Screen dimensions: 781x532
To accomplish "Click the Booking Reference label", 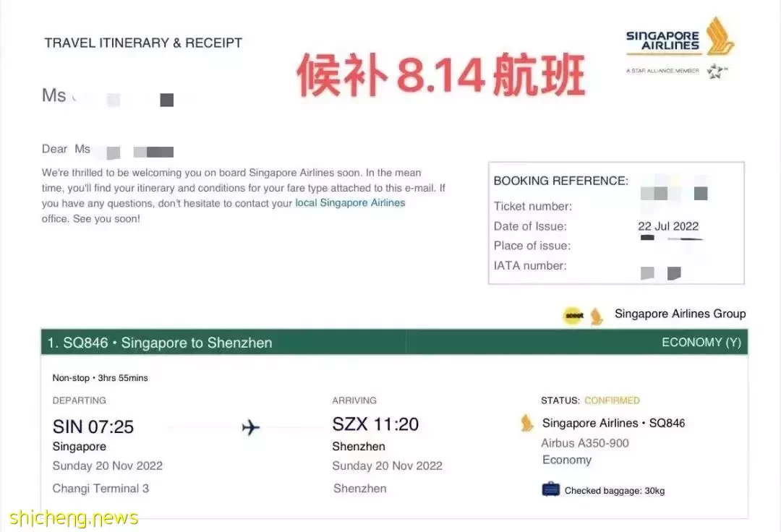I will 560,181.
